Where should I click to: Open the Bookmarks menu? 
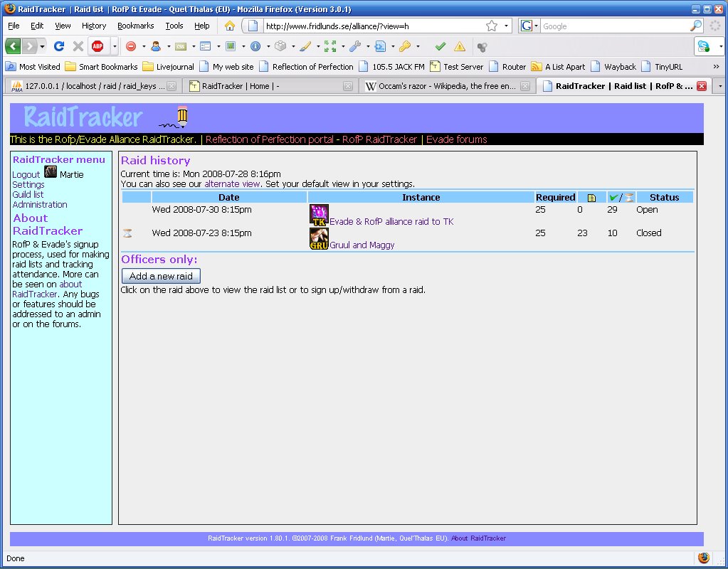click(135, 26)
